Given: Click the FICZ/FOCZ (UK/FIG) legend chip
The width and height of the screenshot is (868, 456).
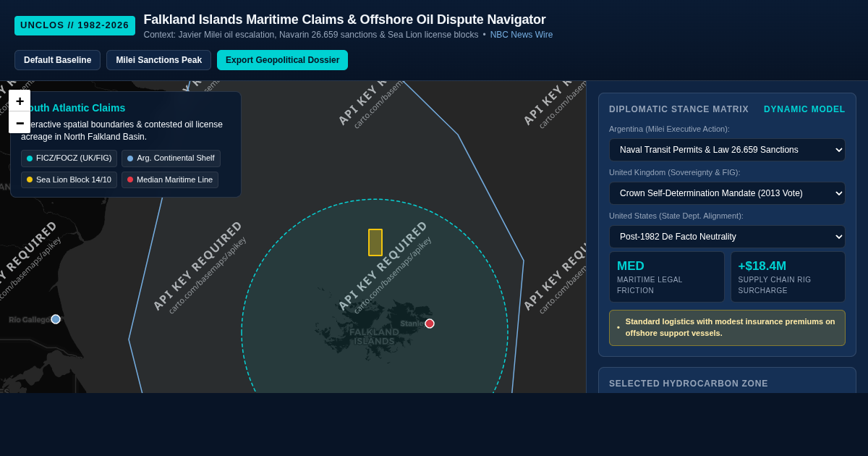Looking at the screenshot, I should 69,159.
